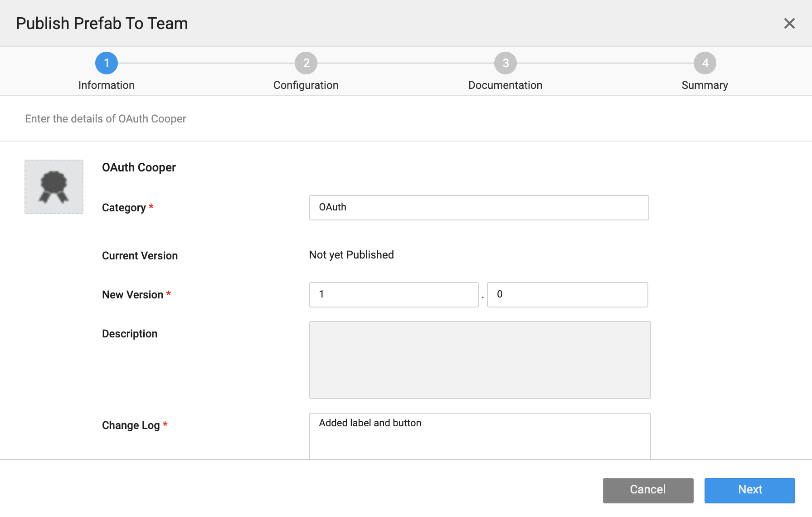Click the Category field label
812x517 pixels.
pyautogui.click(x=124, y=208)
